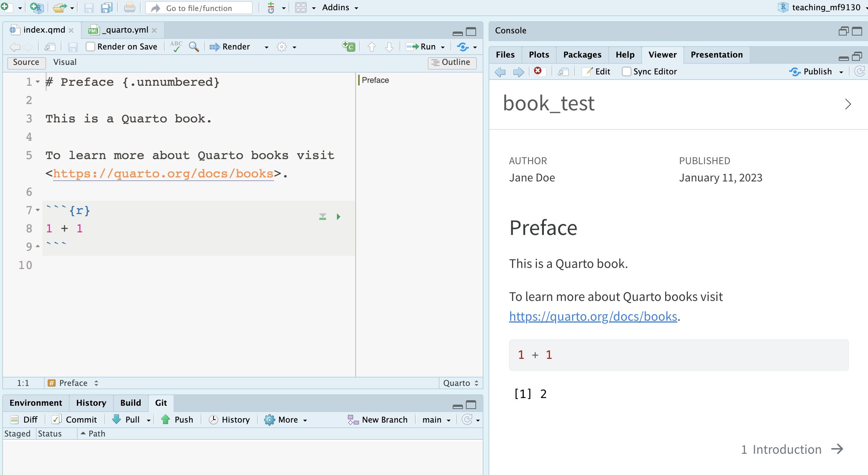
Task: Click the open file folder icon
Action: [x=60, y=8]
